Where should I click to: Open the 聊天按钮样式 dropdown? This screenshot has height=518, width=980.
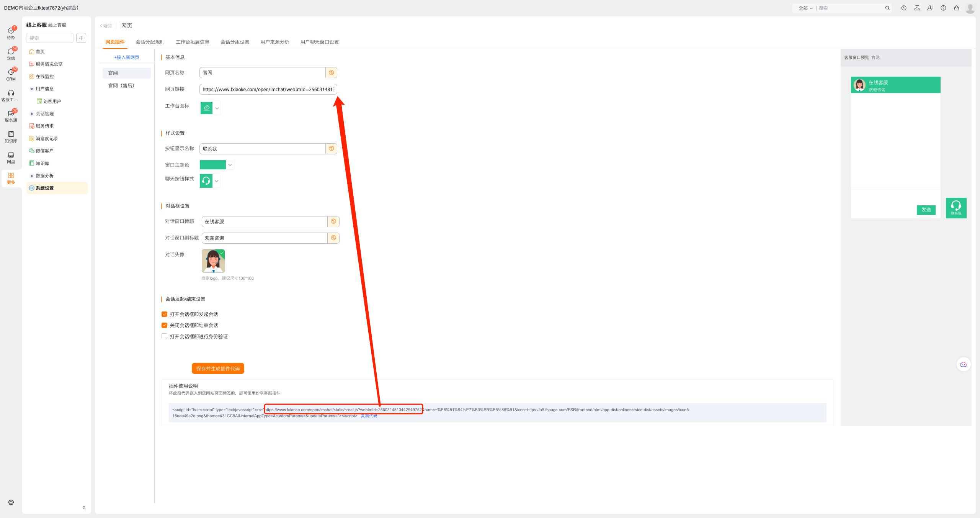217,181
